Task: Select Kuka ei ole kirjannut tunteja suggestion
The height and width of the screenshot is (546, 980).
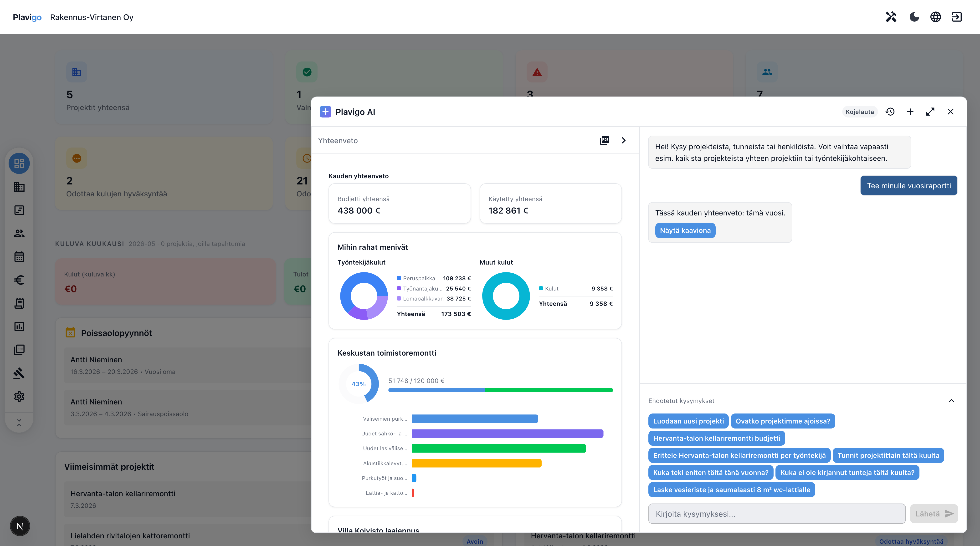Action: point(847,473)
